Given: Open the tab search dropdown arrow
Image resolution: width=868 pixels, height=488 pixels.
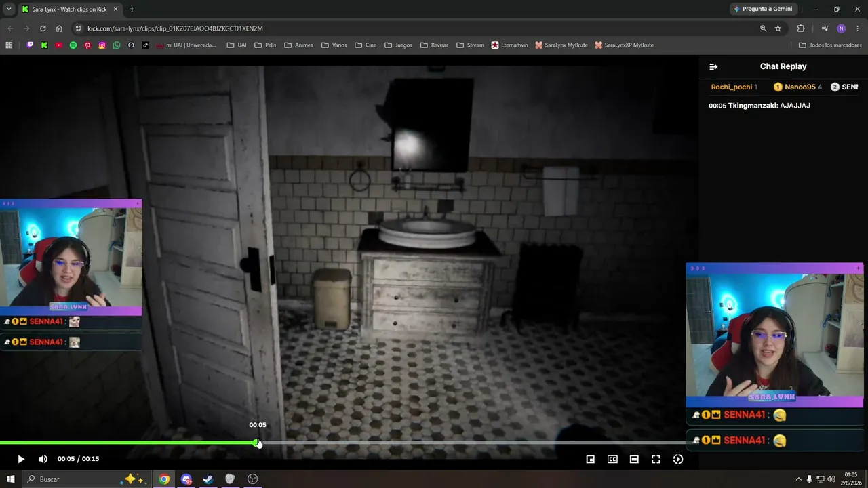Looking at the screenshot, I should (x=9, y=9).
